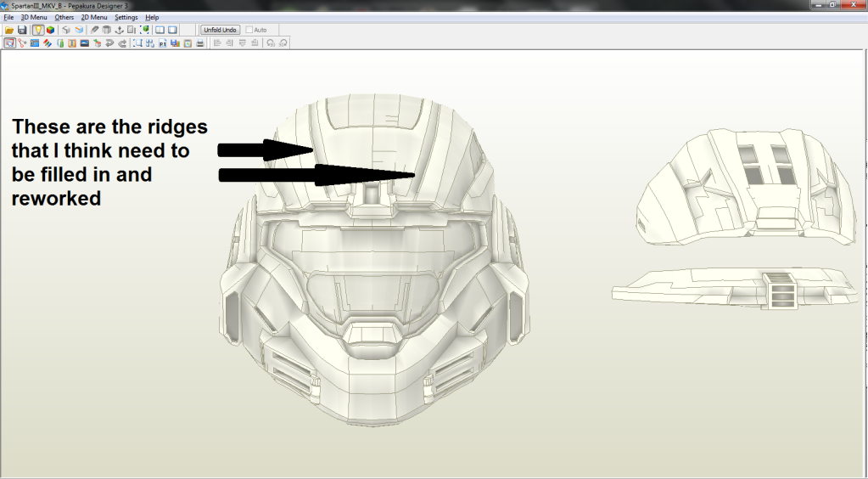Pick the striped edge color tool icon
Screen dimensions: 868x479
(48, 43)
